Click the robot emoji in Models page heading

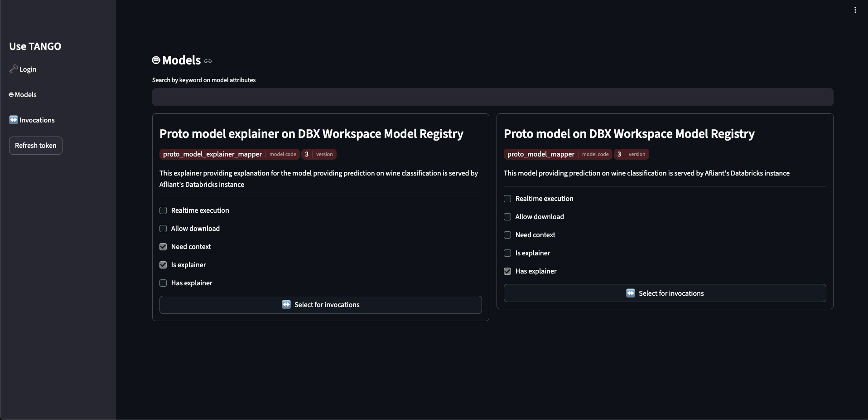[156, 60]
